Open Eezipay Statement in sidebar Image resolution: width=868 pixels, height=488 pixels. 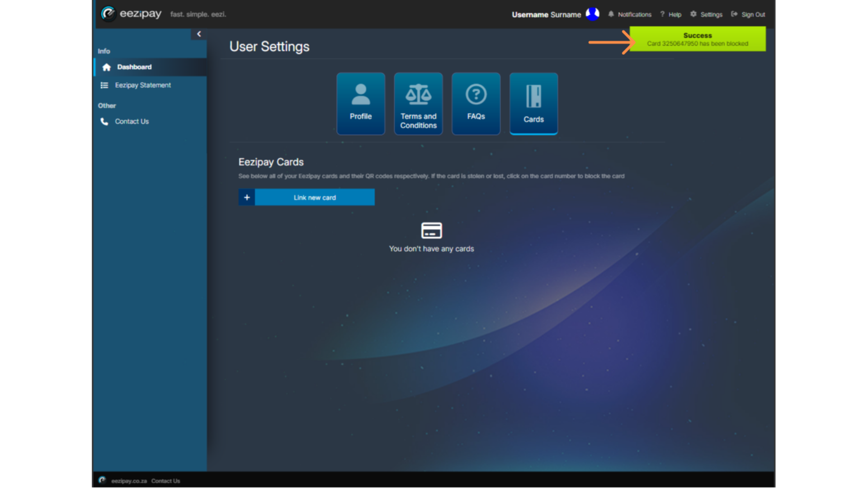click(x=151, y=85)
